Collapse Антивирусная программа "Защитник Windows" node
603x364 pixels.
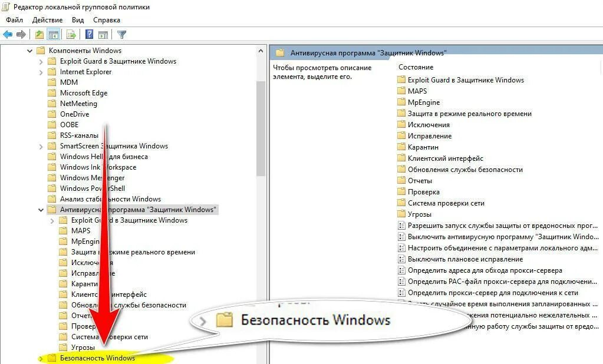click(x=41, y=210)
